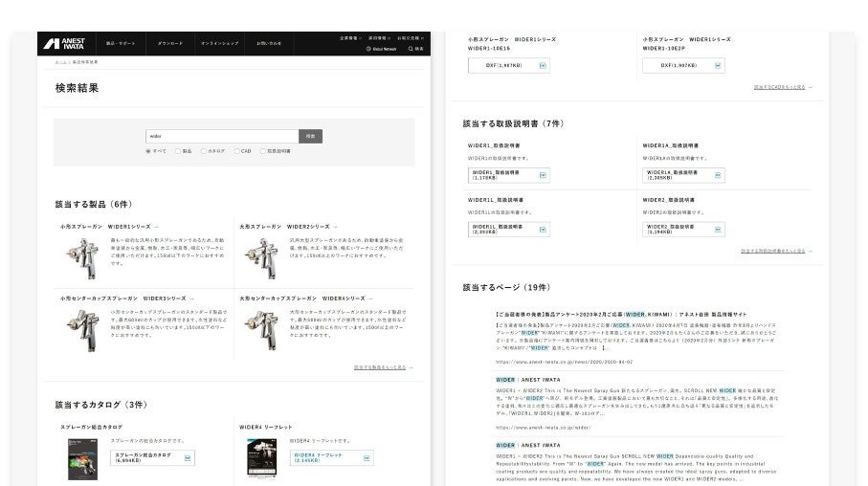
Task: Open the ダウンロード nav menu
Action: pos(170,44)
